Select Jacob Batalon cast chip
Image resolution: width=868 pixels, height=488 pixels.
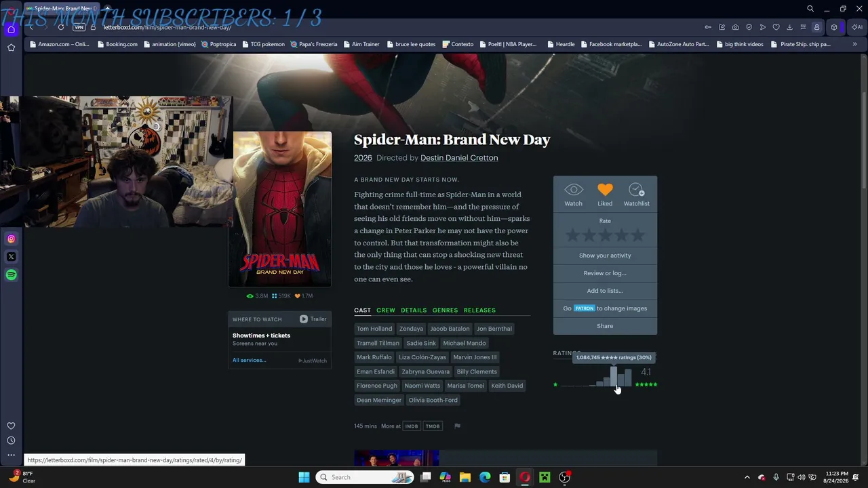tap(450, 329)
